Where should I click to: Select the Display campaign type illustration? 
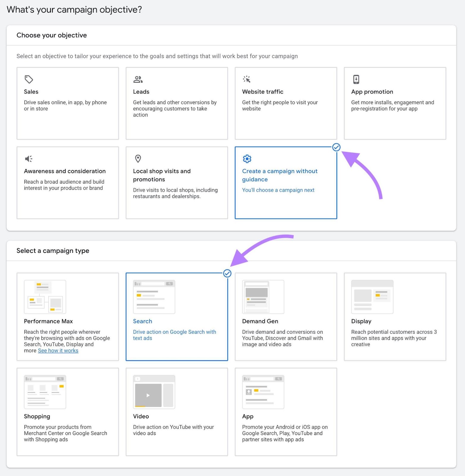pos(372,297)
